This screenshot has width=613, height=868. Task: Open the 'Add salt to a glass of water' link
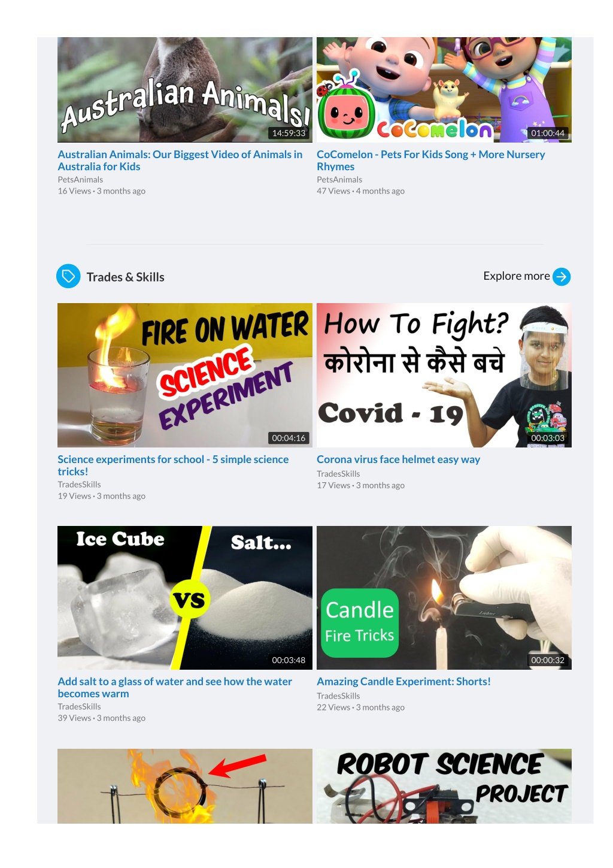coord(175,688)
